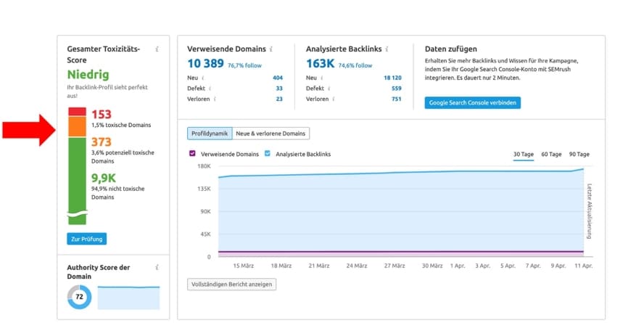Click the 373 potentially toxic domains number
Screen dimensions: 644x323
(x=102, y=142)
